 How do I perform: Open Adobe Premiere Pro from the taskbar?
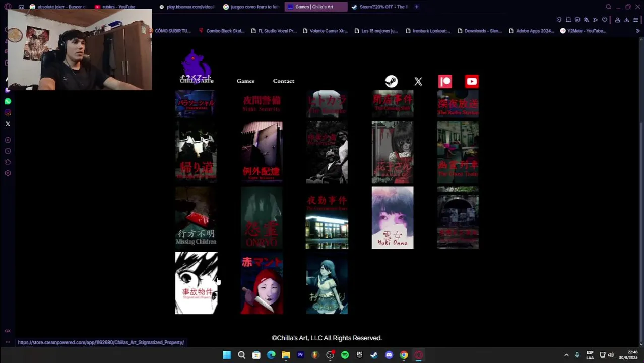(300, 355)
